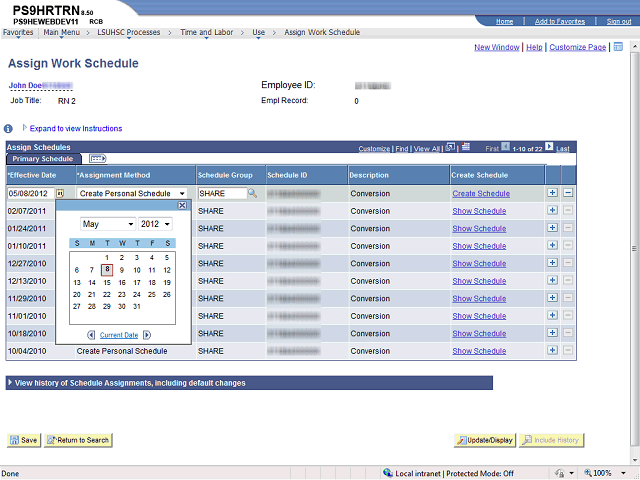Click the download to spreadsheet grid icon

[x=466, y=148]
